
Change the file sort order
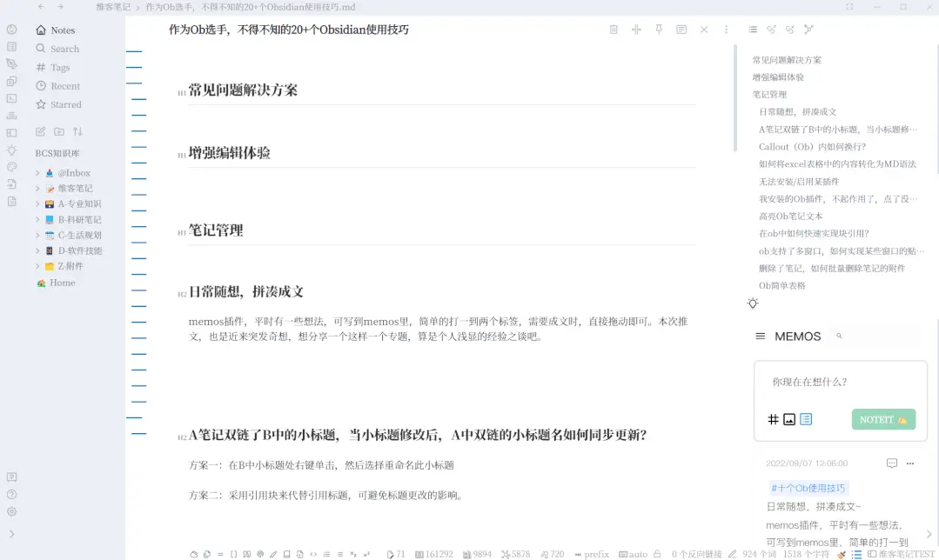tap(77, 131)
